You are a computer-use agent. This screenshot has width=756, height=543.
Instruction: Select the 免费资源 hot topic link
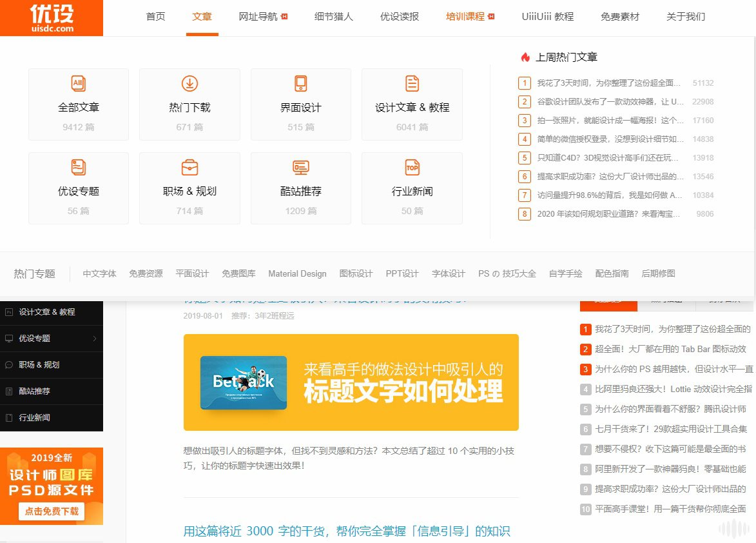tap(146, 273)
